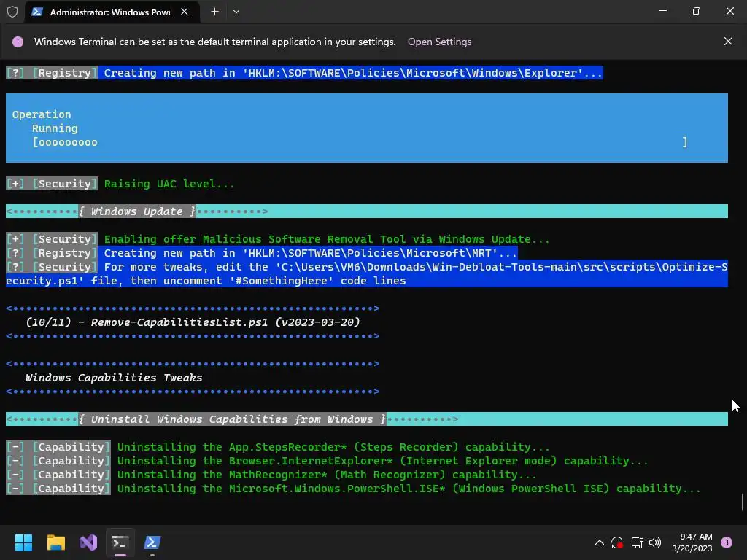Open Visual Studio from taskbar
The width and height of the screenshot is (747, 560).
[88, 542]
